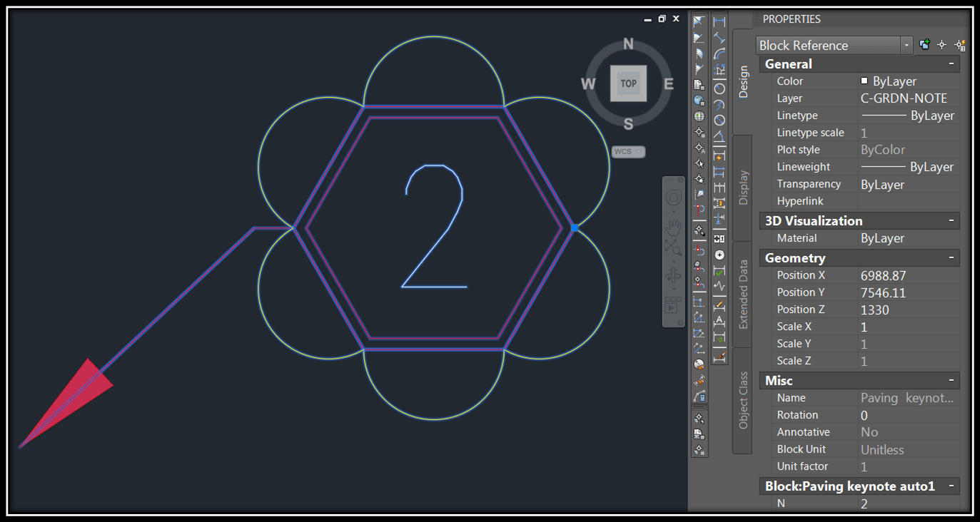Select the Dimension Edit tool
The height and width of the screenshot is (522, 980).
tap(719, 305)
